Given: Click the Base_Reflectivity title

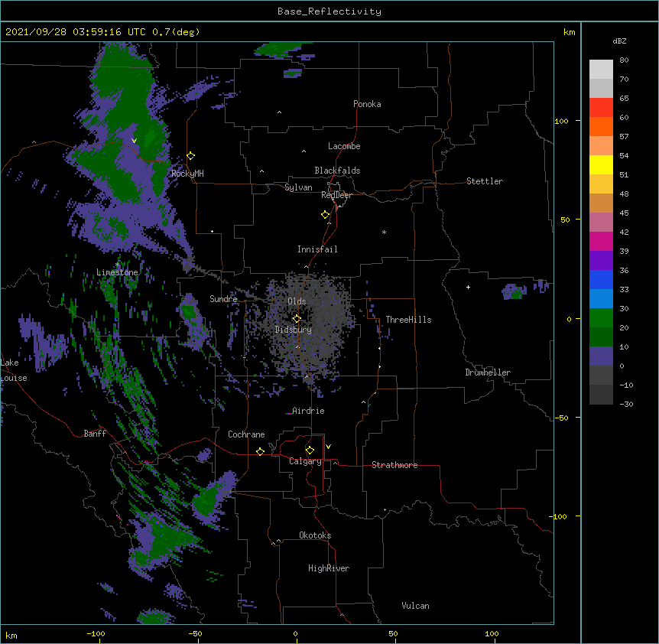Looking at the screenshot, I should pos(329,11).
